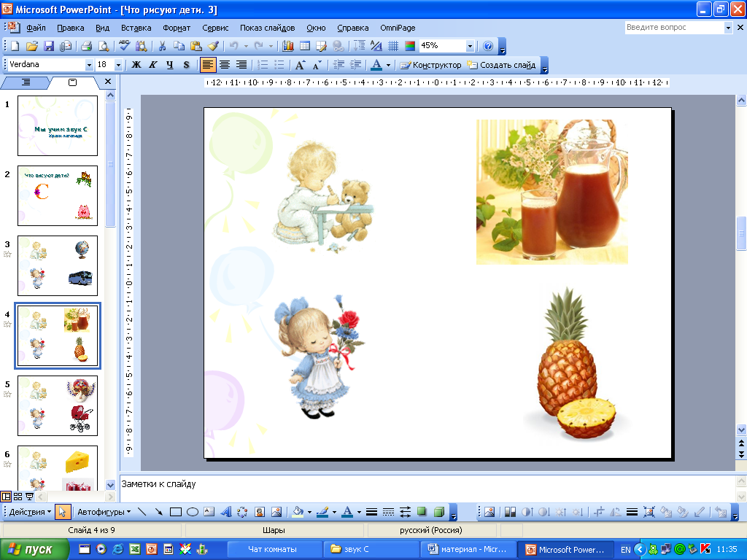This screenshot has width=747, height=560.
Task: Run spelling check ABC icon
Action: tap(124, 46)
